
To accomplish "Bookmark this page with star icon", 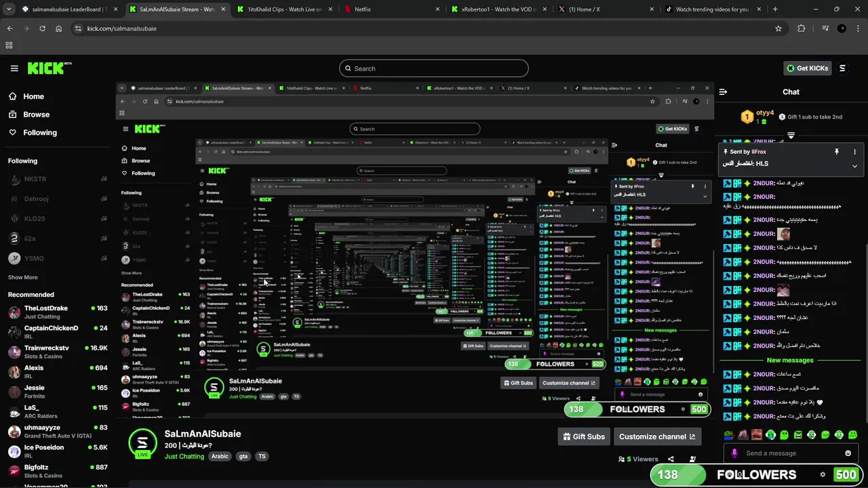I will (x=778, y=28).
